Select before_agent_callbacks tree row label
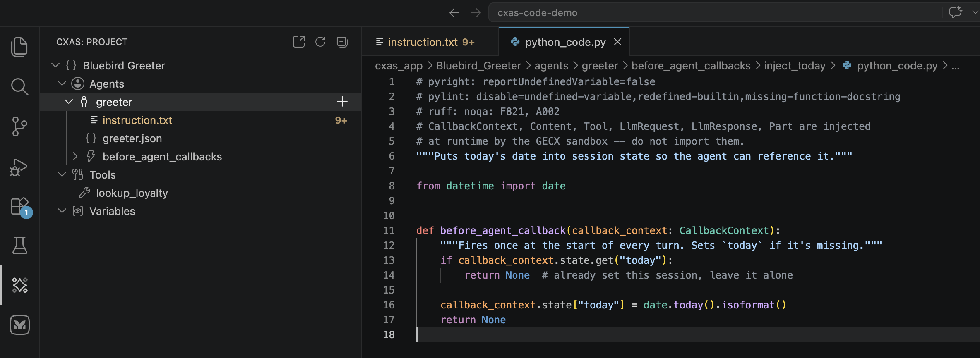The image size is (980, 358). (x=162, y=157)
